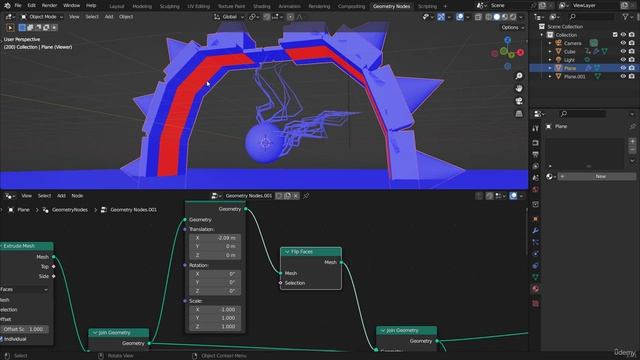Screen dimensions: 640x360
Task: Add a new material slot with plus
Action: pyautogui.click(x=632, y=141)
